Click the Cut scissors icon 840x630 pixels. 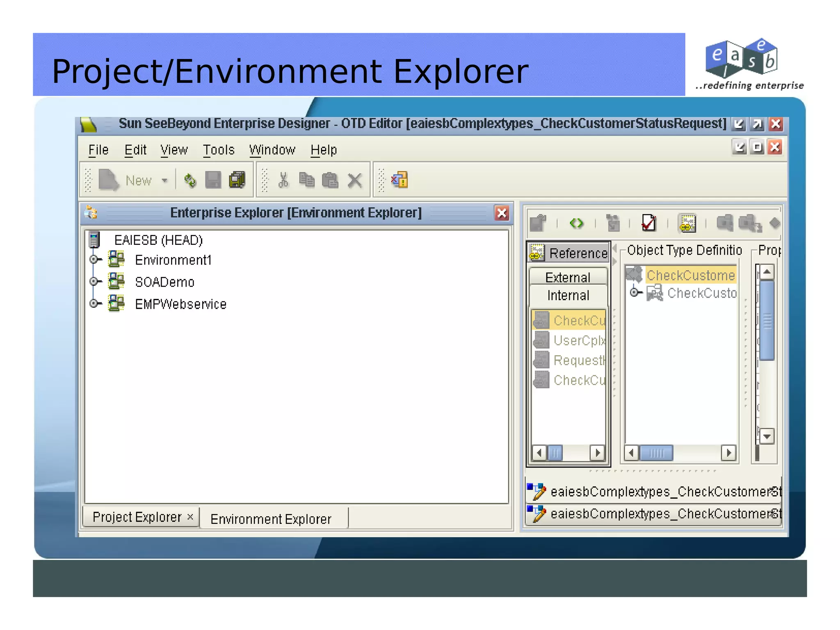point(283,180)
